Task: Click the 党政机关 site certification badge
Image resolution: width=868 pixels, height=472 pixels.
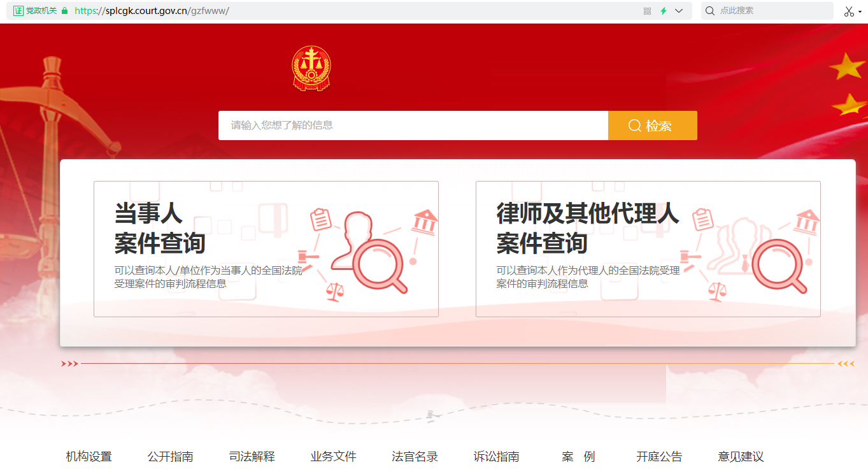Action: 35,11
